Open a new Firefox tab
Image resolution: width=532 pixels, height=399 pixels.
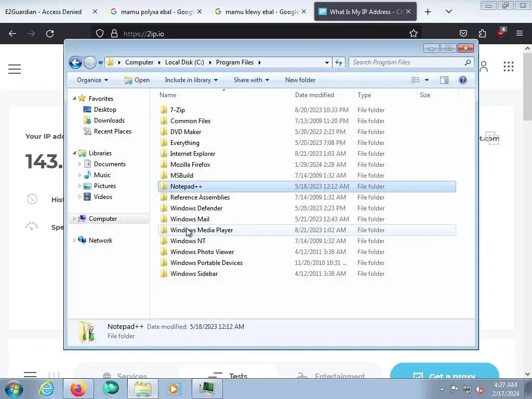[428, 12]
